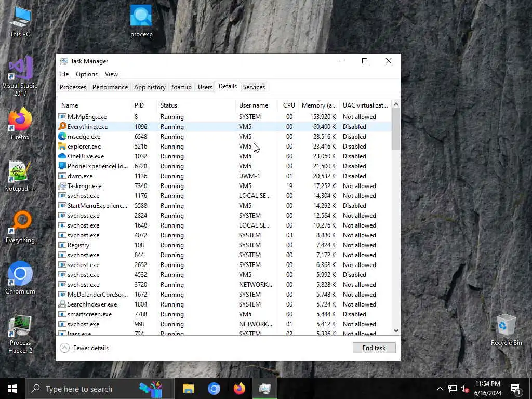The width and height of the screenshot is (532, 399).
Task: Open File Explorer from the taskbar
Action: [x=188, y=389]
